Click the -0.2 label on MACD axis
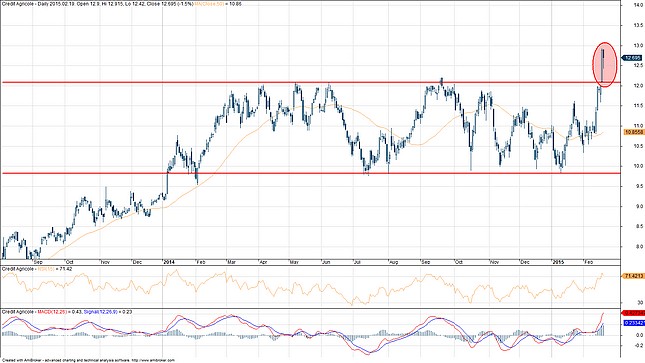645x363 pixels. point(639,347)
